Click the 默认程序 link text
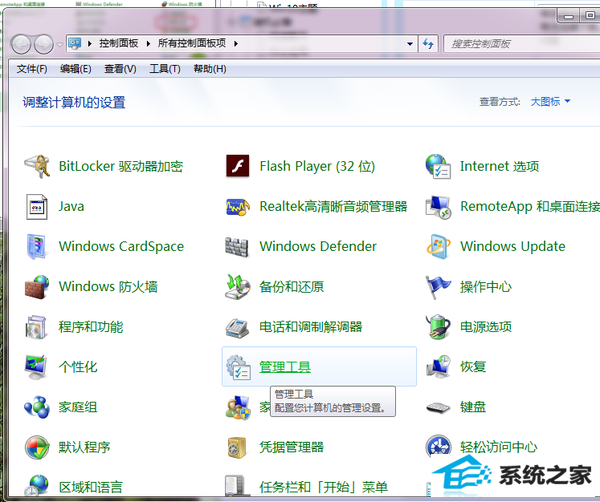600x502 pixels. tap(84, 447)
